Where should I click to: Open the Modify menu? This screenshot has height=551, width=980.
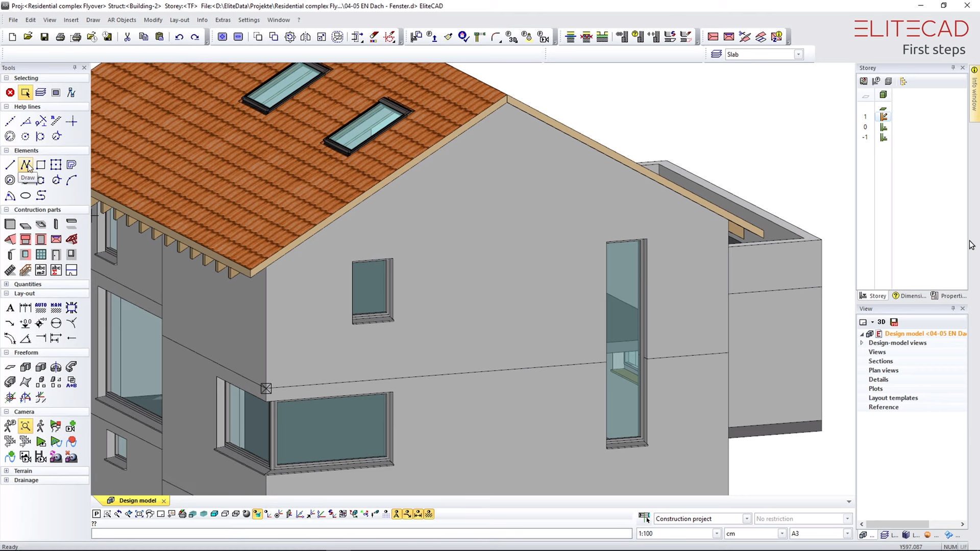coord(153,20)
